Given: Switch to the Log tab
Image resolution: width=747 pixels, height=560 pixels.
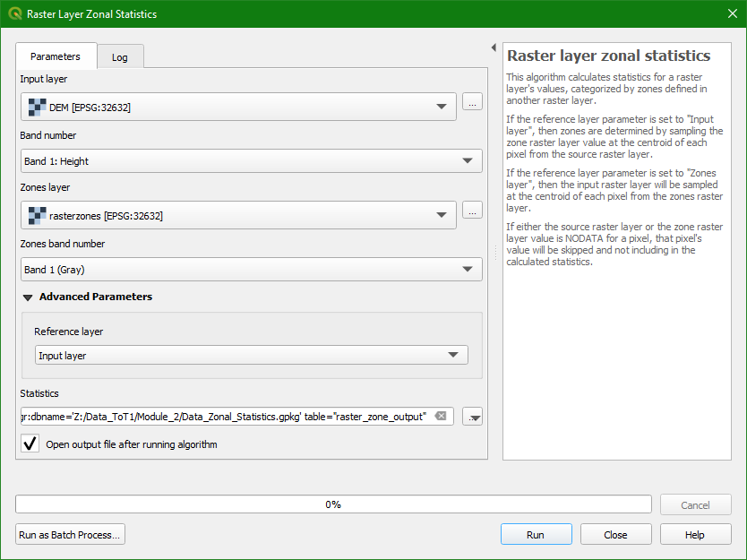Looking at the screenshot, I should point(120,57).
